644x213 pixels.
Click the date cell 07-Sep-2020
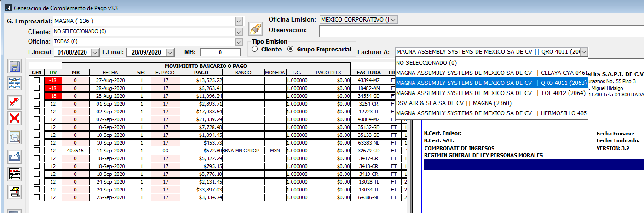(x=110, y=119)
